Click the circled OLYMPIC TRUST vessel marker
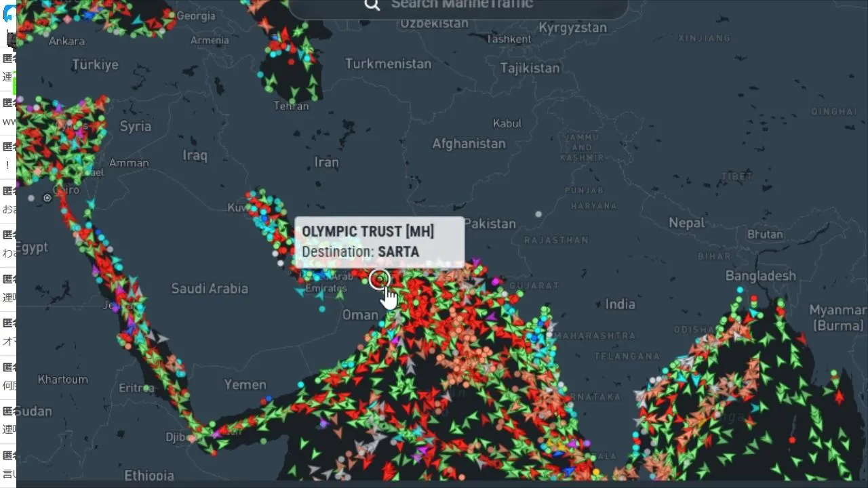 click(x=380, y=279)
